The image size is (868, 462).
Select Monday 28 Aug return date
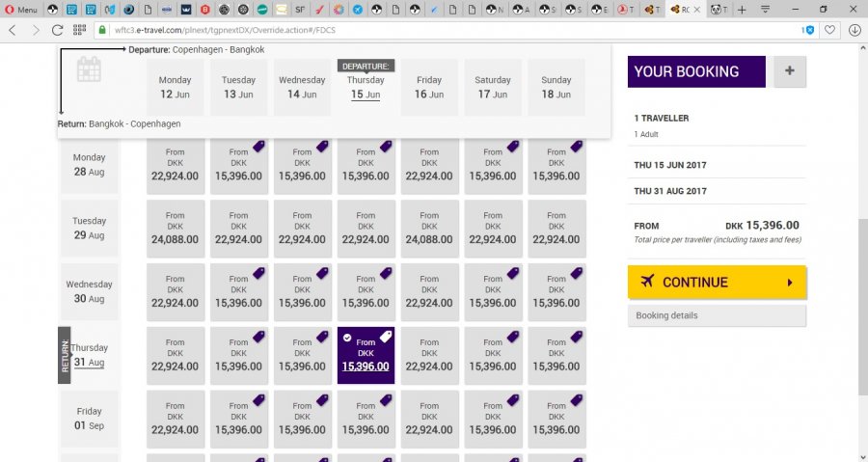tap(89, 165)
